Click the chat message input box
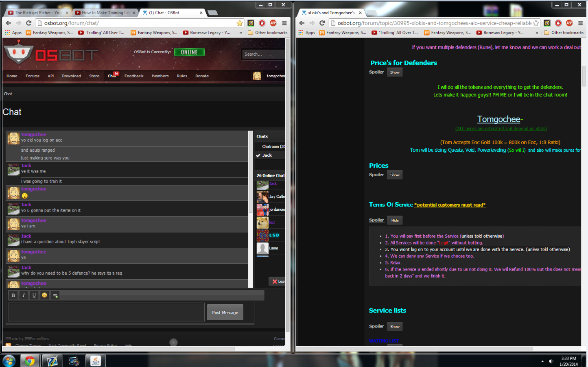 point(106,312)
